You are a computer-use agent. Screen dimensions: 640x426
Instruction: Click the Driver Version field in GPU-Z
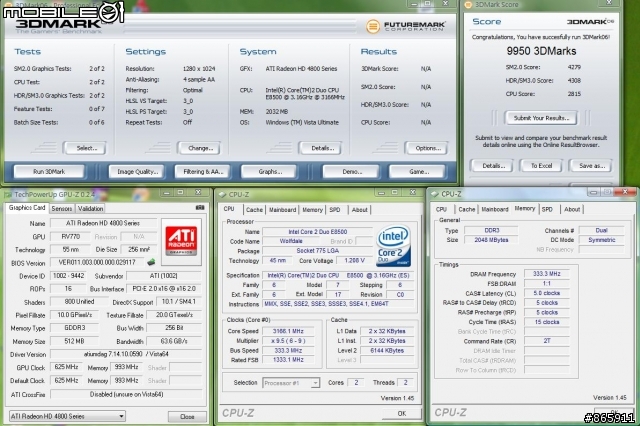pyautogui.click(x=126, y=354)
